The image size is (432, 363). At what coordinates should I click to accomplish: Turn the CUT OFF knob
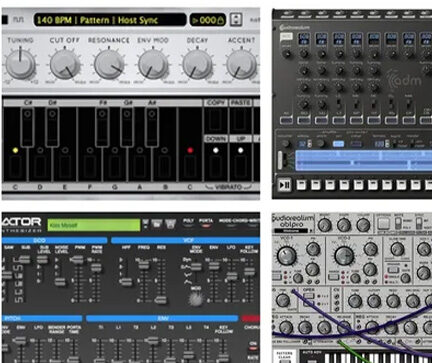[x=65, y=64]
